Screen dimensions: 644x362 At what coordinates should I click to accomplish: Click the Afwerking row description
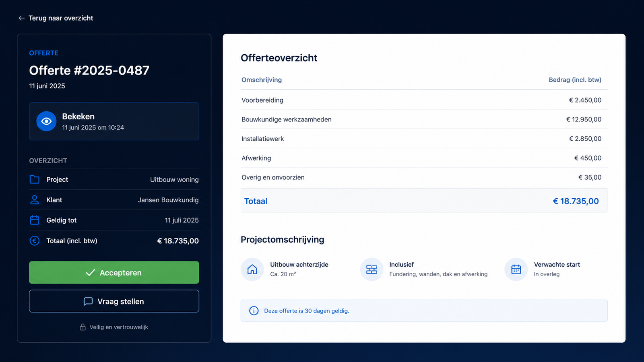[x=256, y=158]
